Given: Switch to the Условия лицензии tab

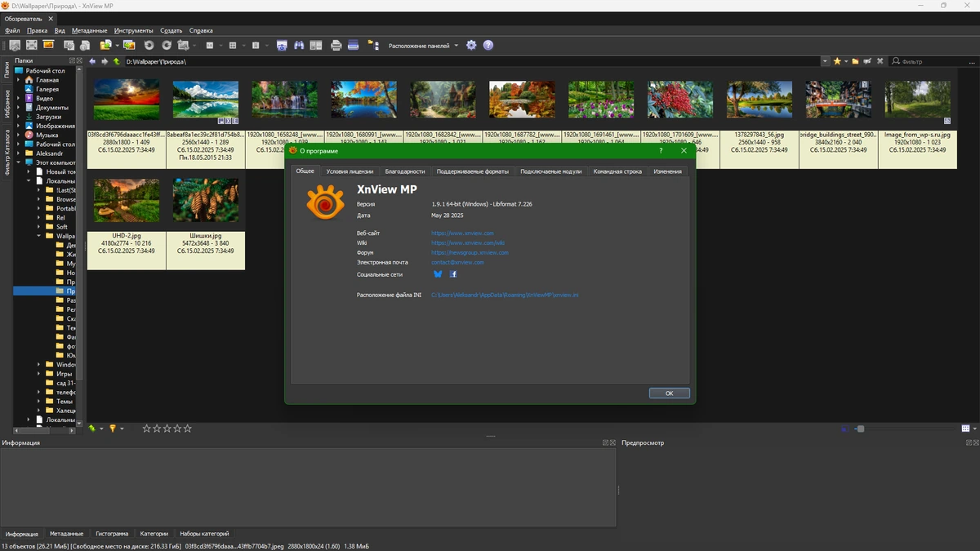Looking at the screenshot, I should tap(350, 171).
